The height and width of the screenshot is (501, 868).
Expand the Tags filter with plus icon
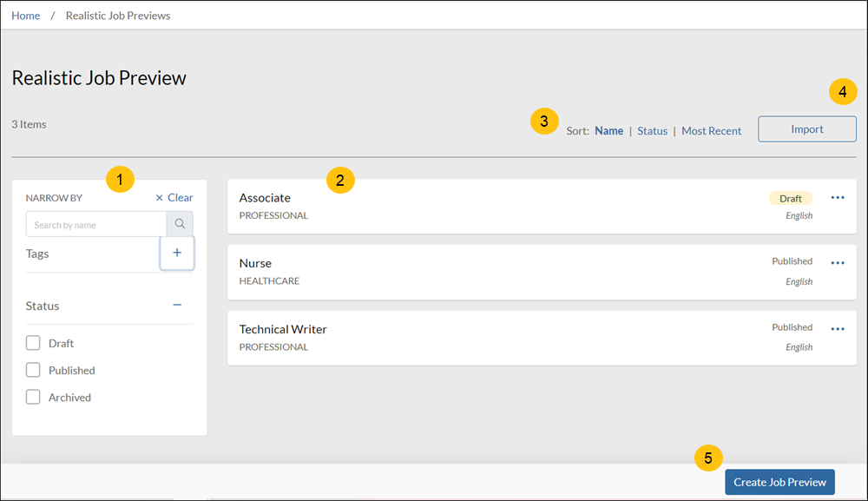tap(177, 253)
